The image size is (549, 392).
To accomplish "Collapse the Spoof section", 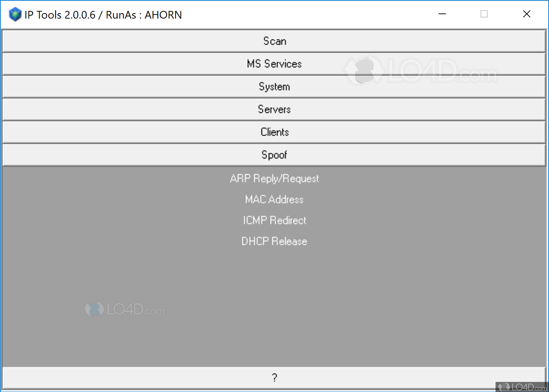I will pos(274,155).
